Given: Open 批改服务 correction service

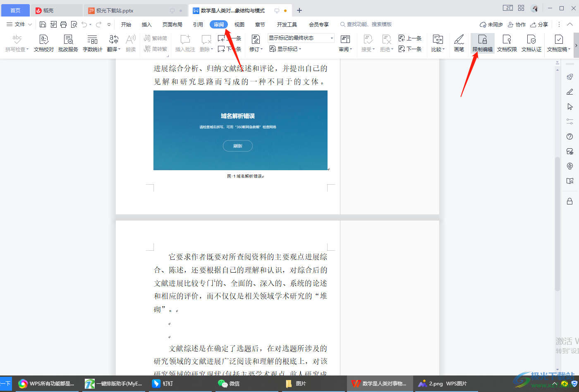Looking at the screenshot, I should (x=68, y=43).
